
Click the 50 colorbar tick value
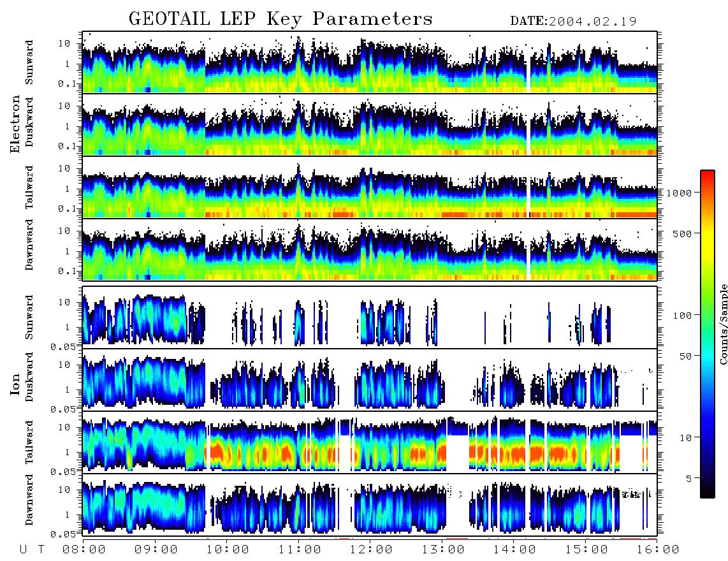click(x=686, y=356)
